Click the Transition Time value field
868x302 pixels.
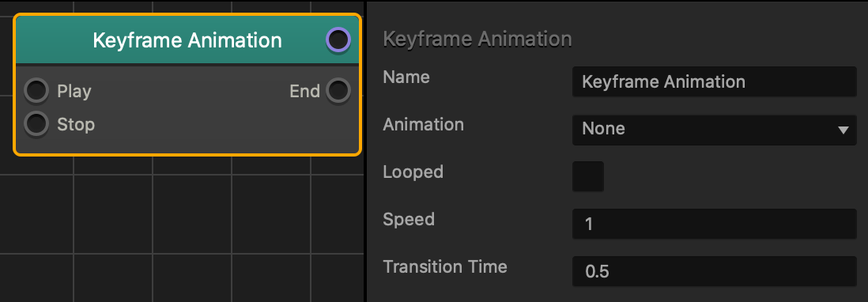[714, 271]
